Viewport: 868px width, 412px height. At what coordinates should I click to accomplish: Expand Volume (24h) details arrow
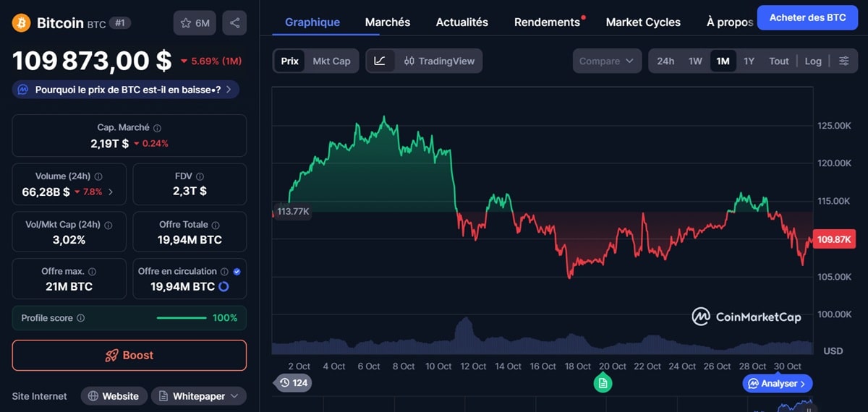point(111,192)
